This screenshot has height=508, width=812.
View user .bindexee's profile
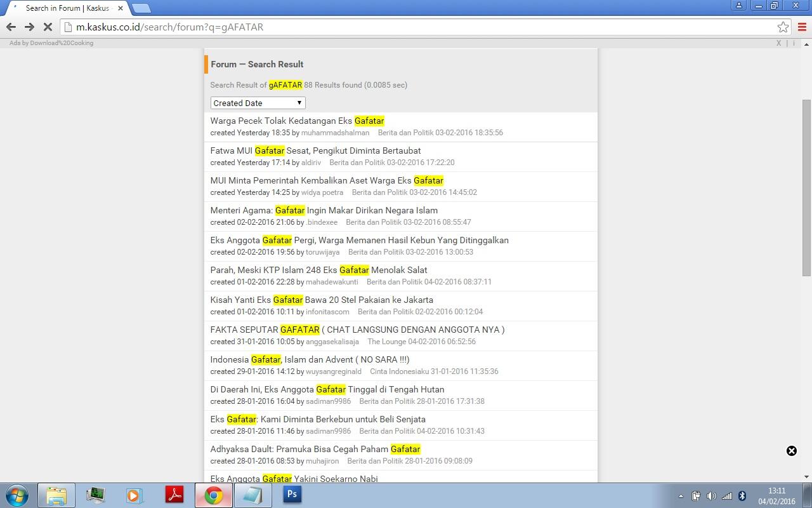click(322, 222)
